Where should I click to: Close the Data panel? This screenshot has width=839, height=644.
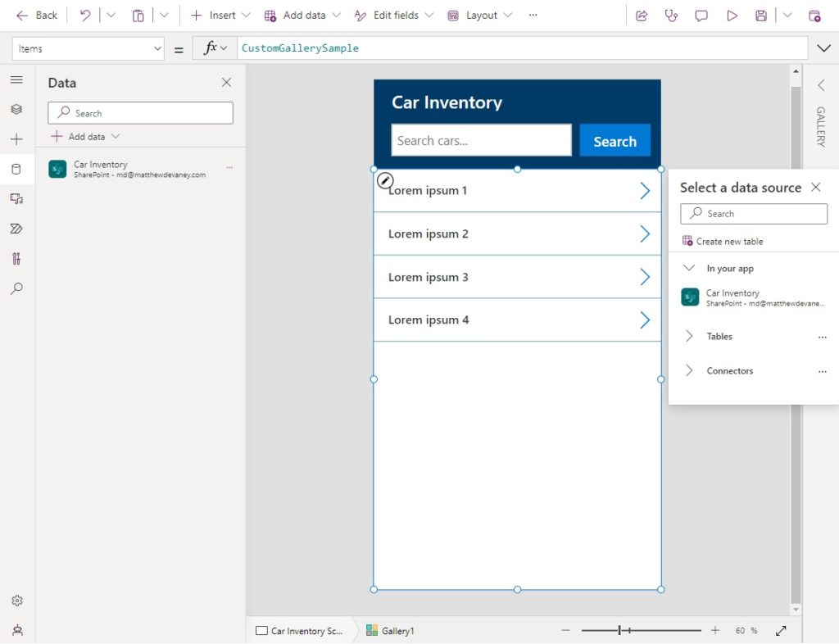tap(226, 83)
